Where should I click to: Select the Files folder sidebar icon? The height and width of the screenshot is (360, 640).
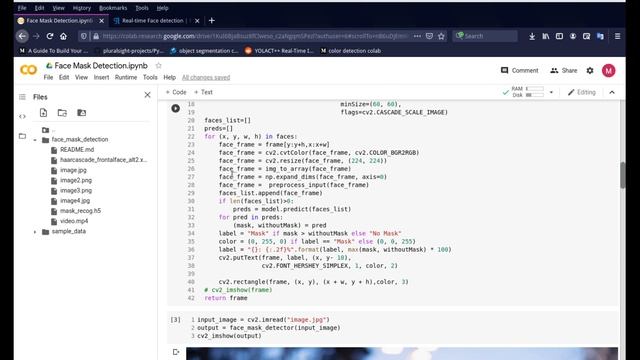(x=22, y=136)
